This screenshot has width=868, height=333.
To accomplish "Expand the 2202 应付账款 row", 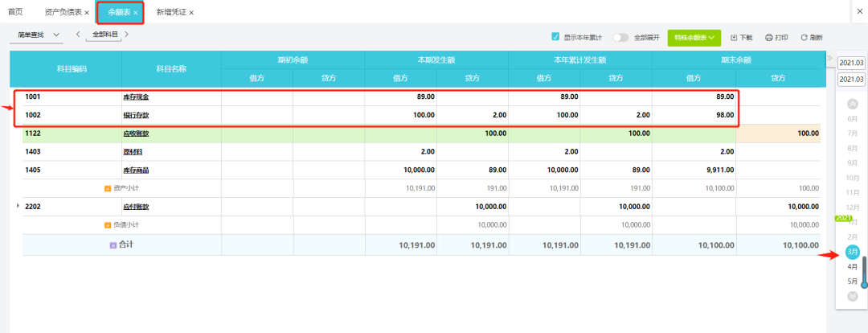I will [18, 206].
